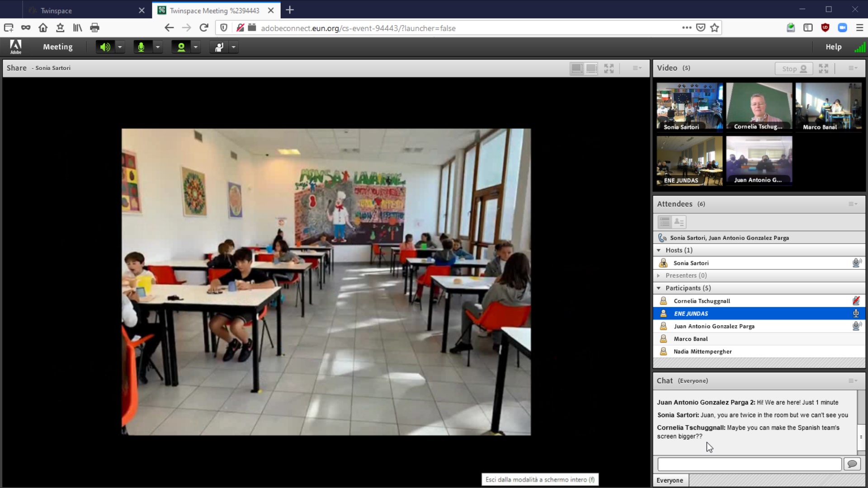The height and width of the screenshot is (488, 868).
Task: Open the Help menu
Action: pos(833,47)
